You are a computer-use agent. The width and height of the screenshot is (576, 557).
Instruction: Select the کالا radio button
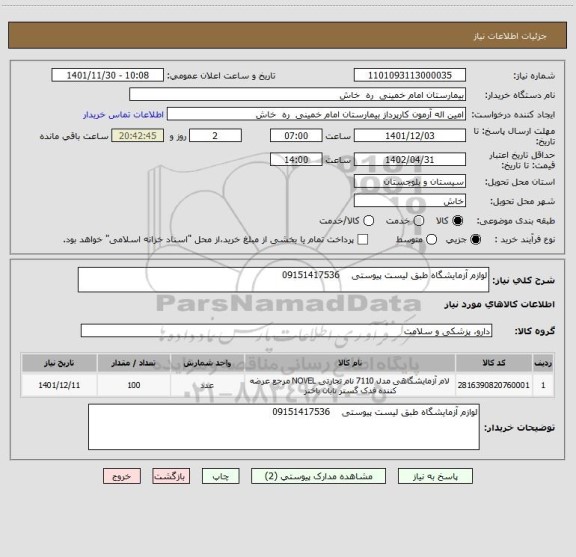458,221
